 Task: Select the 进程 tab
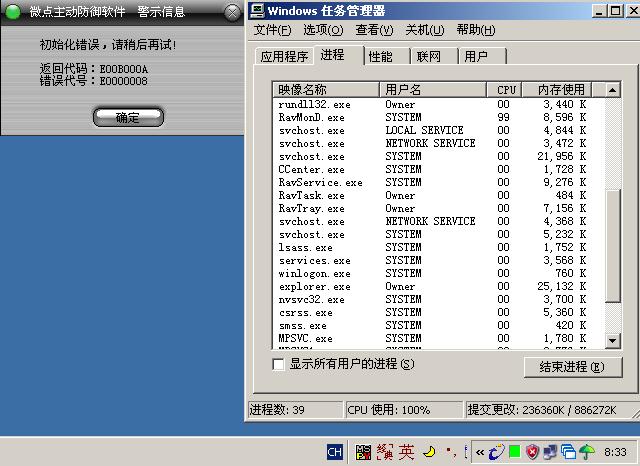click(x=338, y=55)
